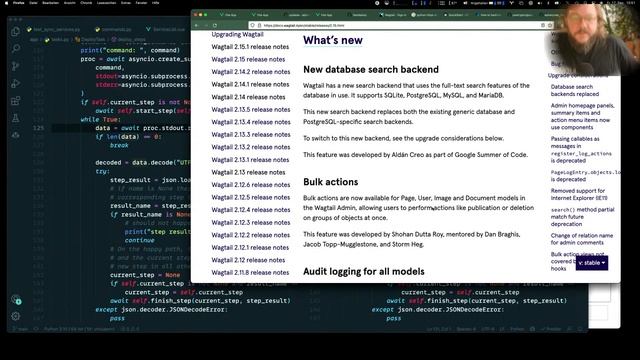Screen dimensions: 640x360
Task: Open Wagtail 2.11.8 release notes link
Action: (250, 273)
